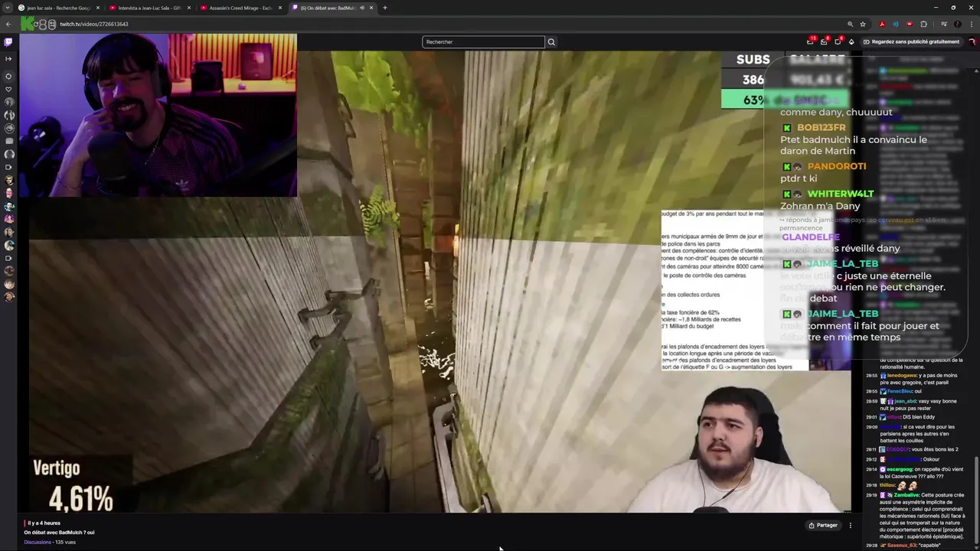Click the blue sound waves extension icon
Viewport: 980px width, 551px height.
pyautogui.click(x=896, y=24)
